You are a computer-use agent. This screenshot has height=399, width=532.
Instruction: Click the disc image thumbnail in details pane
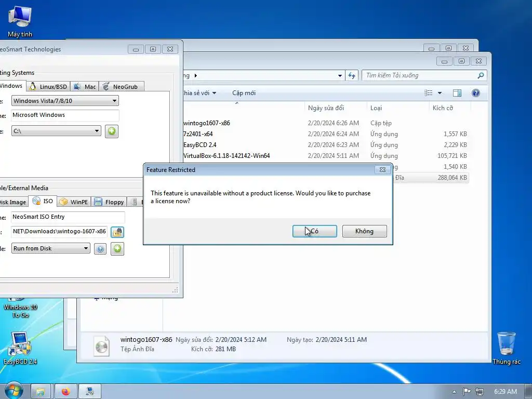(102, 345)
